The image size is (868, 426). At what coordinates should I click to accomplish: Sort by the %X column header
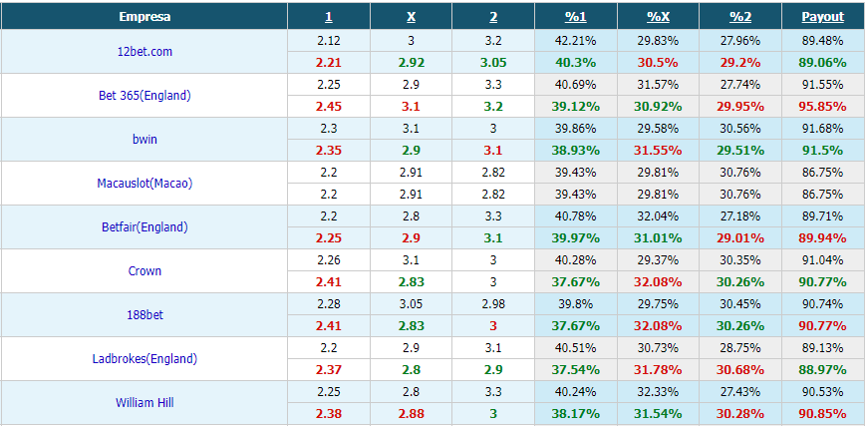658,17
